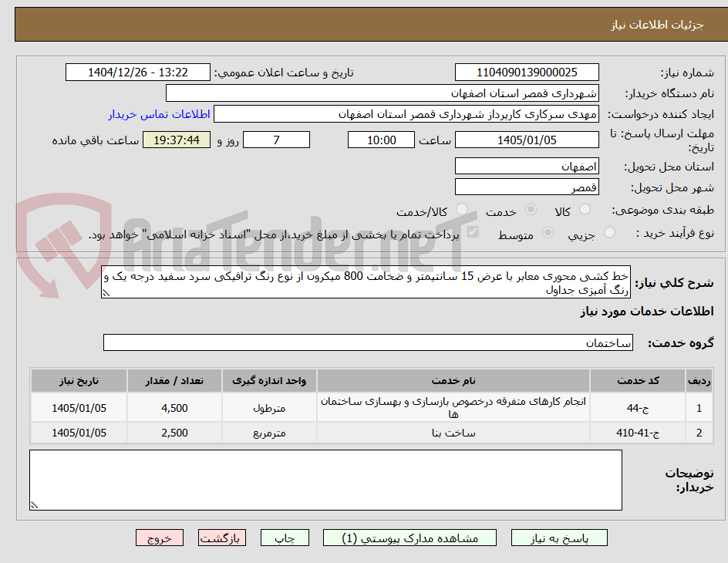
Task: Click the general description textarea شرح کلی نیاز
Action: pos(366,282)
